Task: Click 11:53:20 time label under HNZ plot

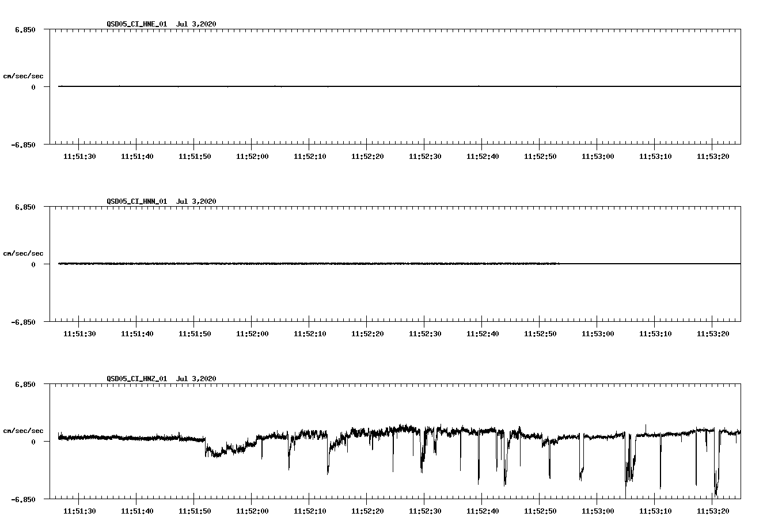Action: [713, 511]
